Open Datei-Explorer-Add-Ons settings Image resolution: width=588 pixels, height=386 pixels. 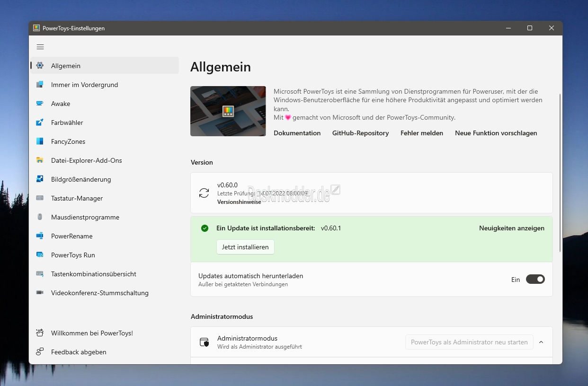tap(105, 160)
